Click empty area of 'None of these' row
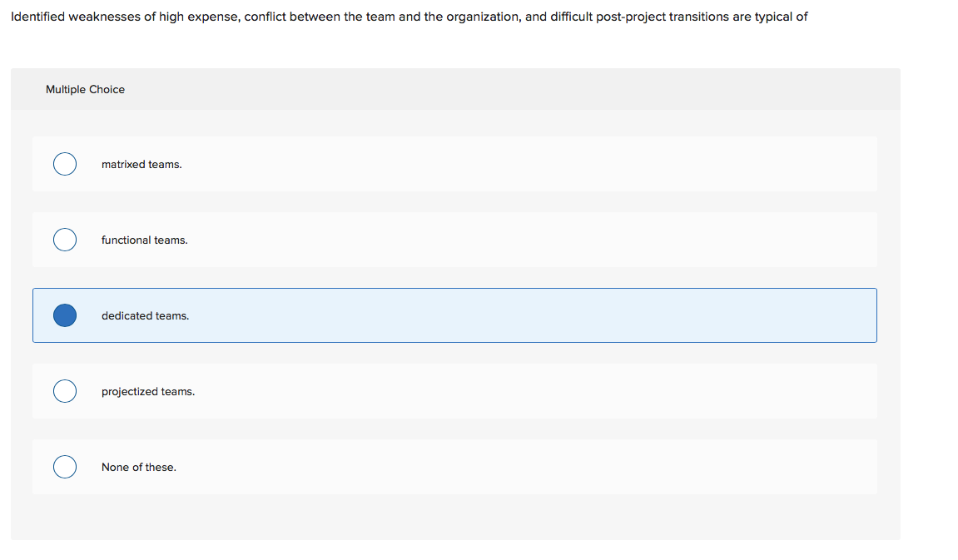 (x=533, y=468)
